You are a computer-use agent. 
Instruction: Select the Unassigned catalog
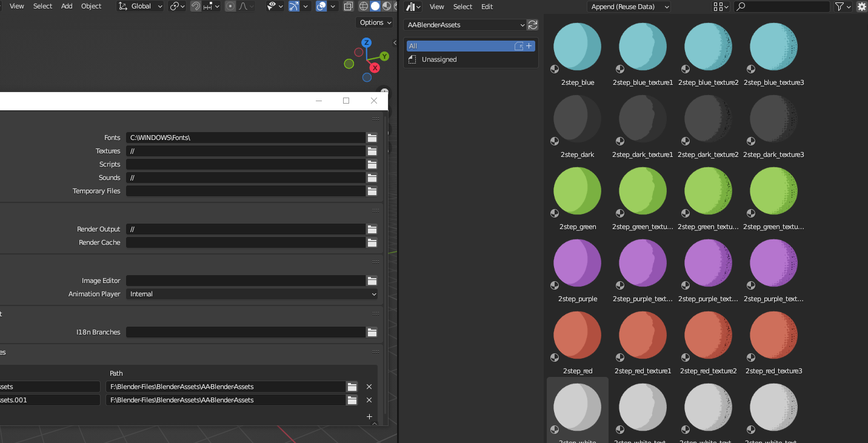click(470, 59)
